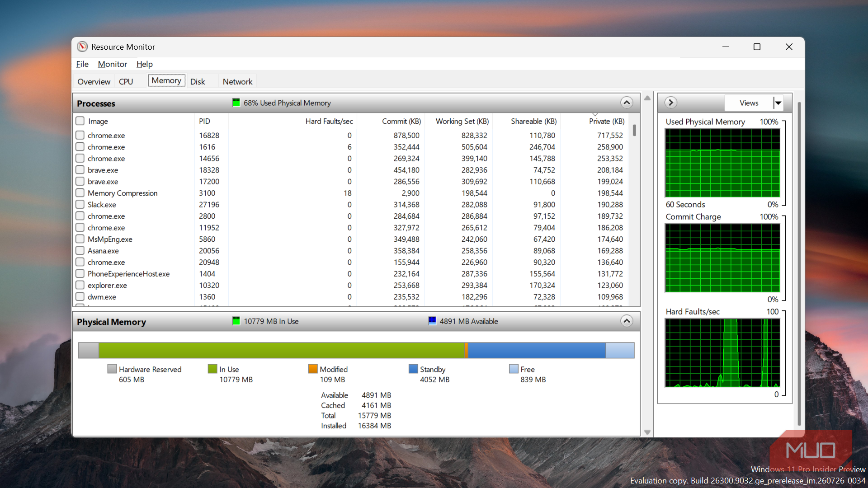Click the blue Standby segment of memory bar
This screenshot has height=488, width=868.
[537, 350]
